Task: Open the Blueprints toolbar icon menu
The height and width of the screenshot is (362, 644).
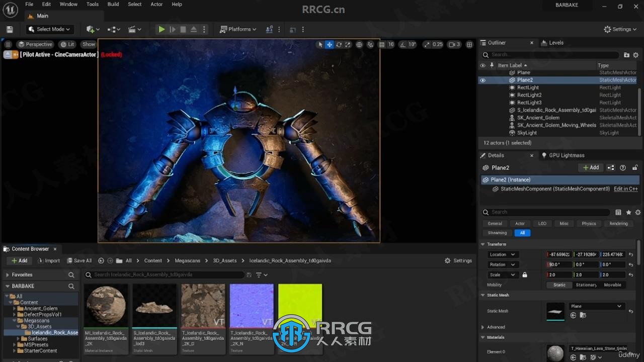Action: click(x=114, y=29)
